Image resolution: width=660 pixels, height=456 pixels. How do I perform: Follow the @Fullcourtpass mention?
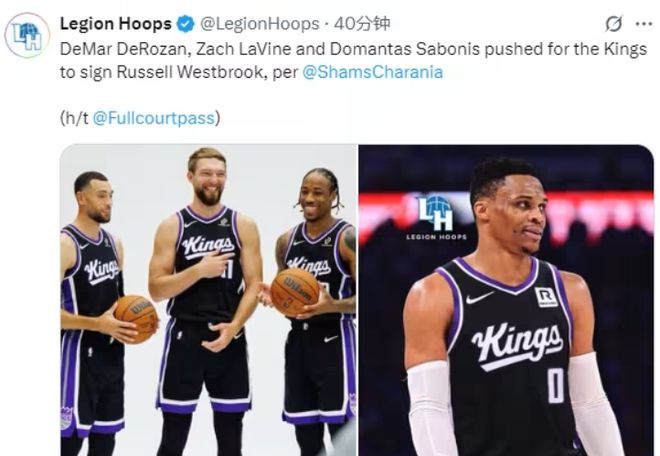tap(153, 118)
